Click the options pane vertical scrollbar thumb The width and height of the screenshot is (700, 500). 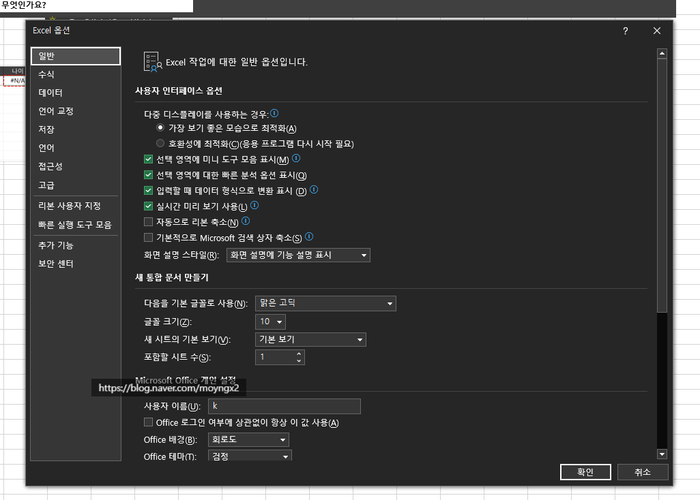pos(662,186)
